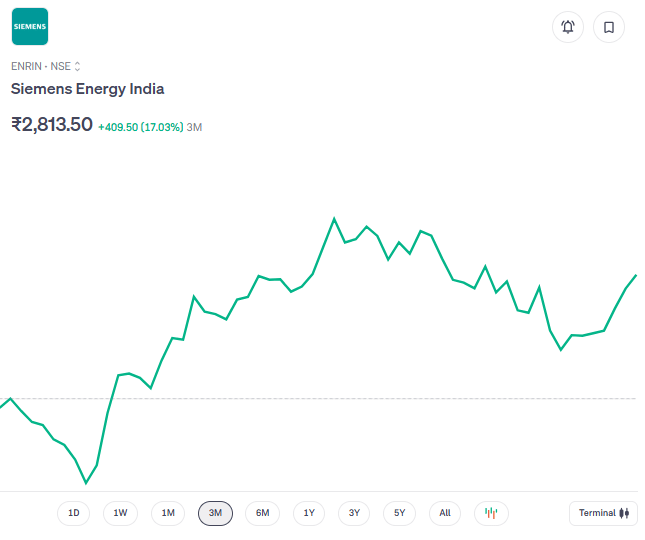
Task: Choose the 5Y time range
Action: click(399, 513)
